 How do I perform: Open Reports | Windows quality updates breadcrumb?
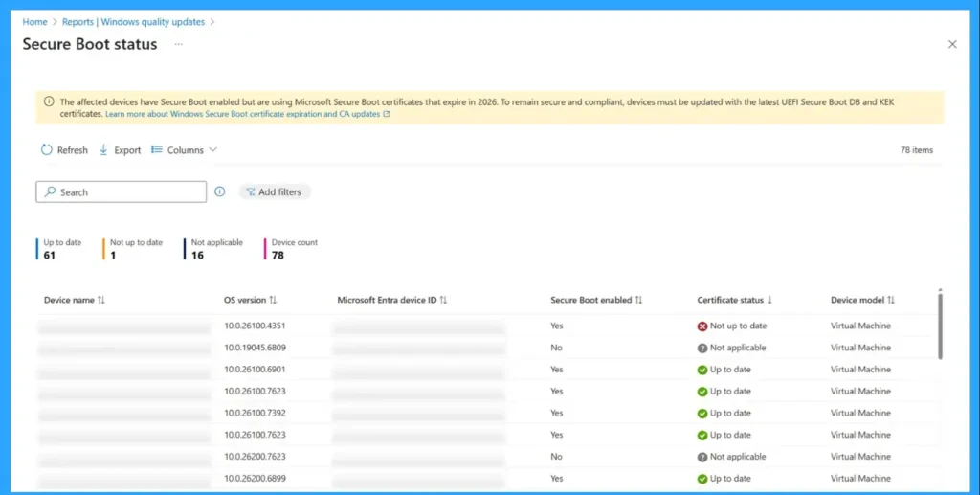tap(133, 22)
